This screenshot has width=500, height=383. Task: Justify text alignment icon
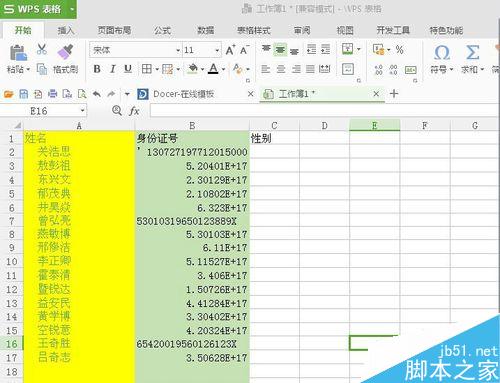tap(310, 69)
